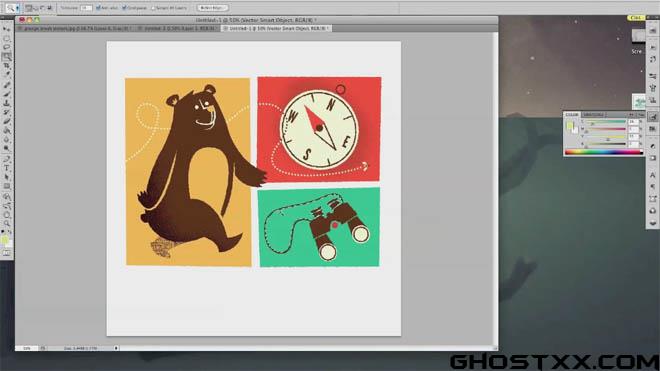Select the Untitled-1 Vector Smart Object tab
The width and height of the screenshot is (660, 371).
[277, 29]
